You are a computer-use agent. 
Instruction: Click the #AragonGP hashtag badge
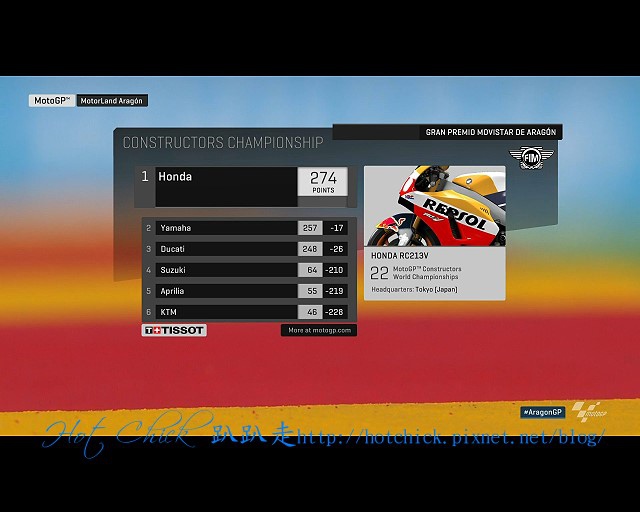pyautogui.click(x=543, y=412)
